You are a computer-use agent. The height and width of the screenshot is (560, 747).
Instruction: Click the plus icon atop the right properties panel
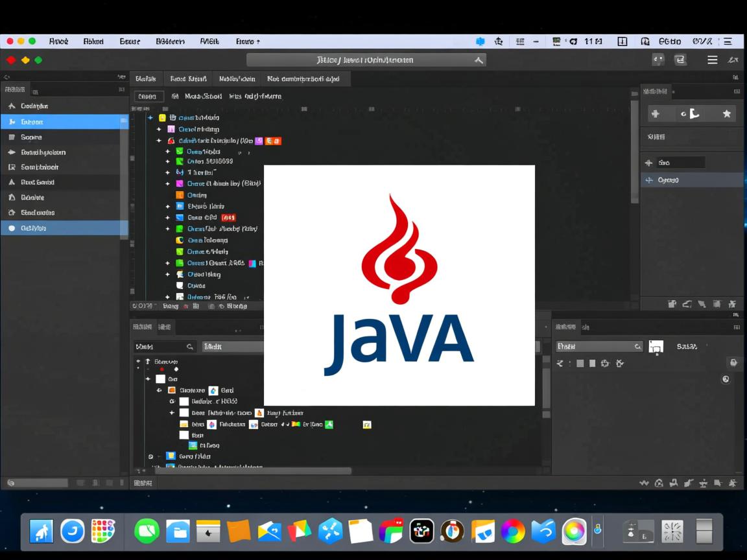656,113
